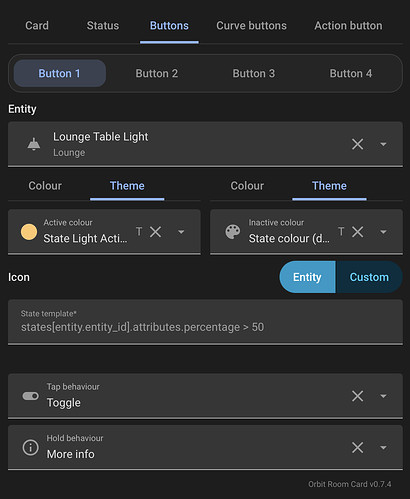Expand the Tap behaviour dropdown
This screenshot has width=410, height=499.
click(383, 396)
